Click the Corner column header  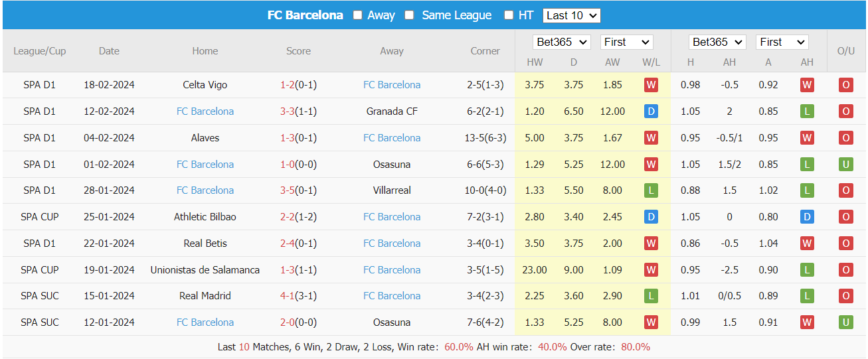pyautogui.click(x=485, y=51)
